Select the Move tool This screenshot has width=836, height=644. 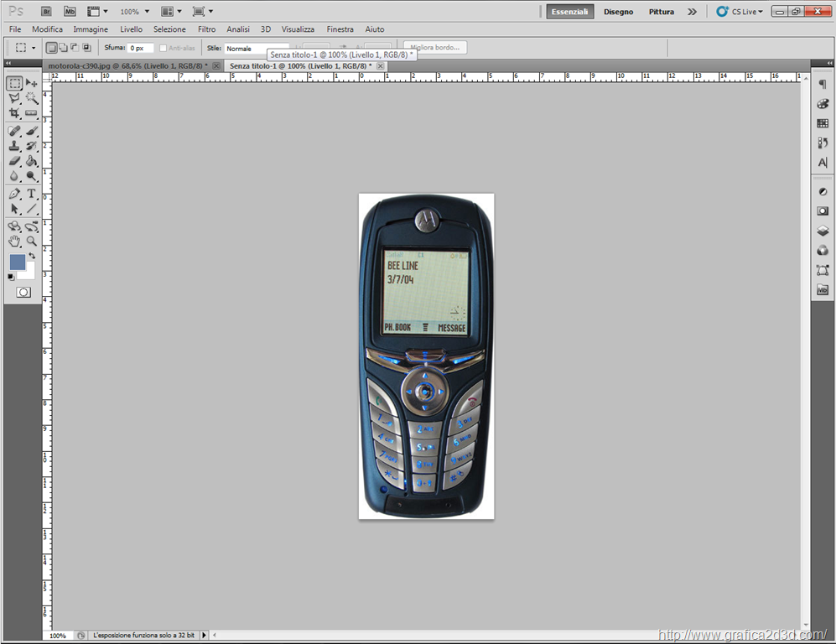click(x=31, y=83)
